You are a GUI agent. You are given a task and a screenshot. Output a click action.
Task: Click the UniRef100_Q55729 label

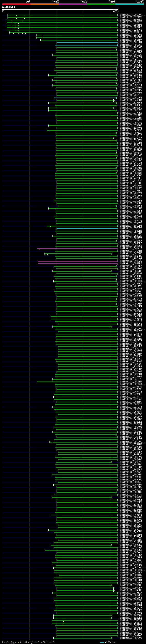point(131,236)
